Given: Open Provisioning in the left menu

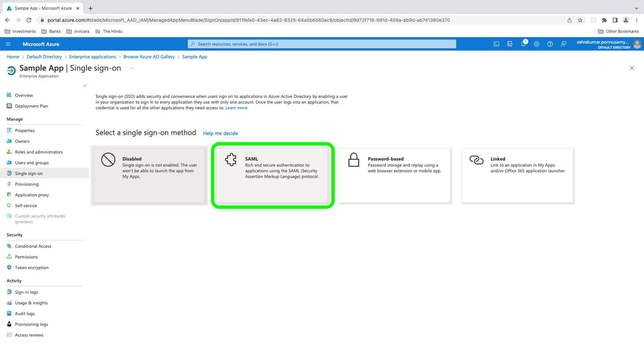Looking at the screenshot, I should coord(27,184).
